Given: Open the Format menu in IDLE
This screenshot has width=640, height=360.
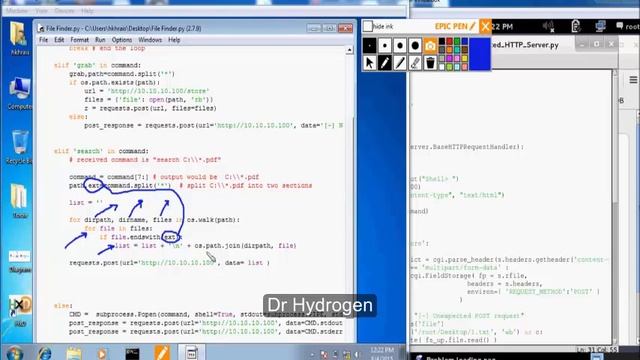Looking at the screenshot, I should tap(79, 40).
